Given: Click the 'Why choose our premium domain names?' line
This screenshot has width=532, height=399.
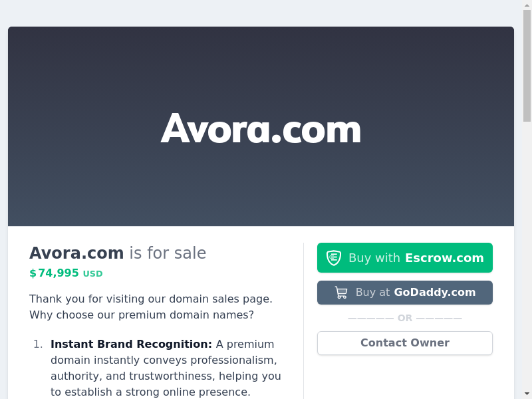Looking at the screenshot, I should click(x=142, y=315).
